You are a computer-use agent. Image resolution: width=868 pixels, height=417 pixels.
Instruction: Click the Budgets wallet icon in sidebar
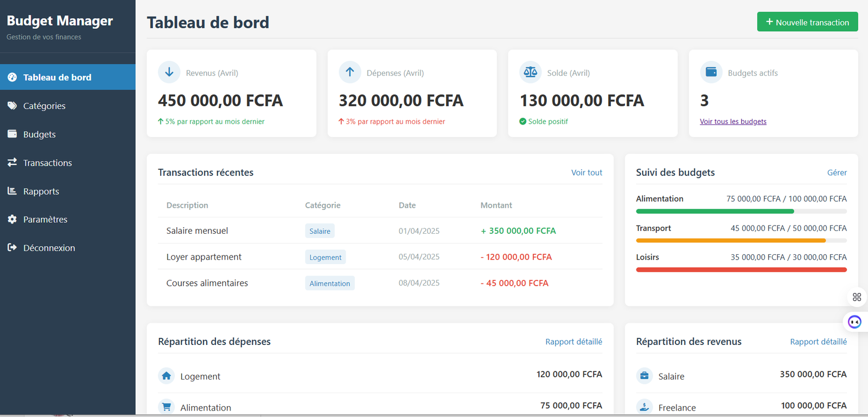(12, 134)
